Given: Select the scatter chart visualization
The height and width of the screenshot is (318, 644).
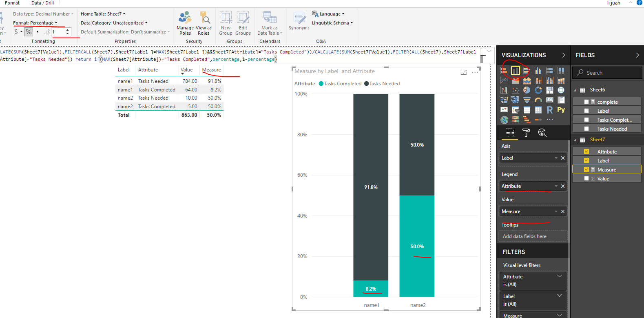Looking at the screenshot, I should [516, 90].
